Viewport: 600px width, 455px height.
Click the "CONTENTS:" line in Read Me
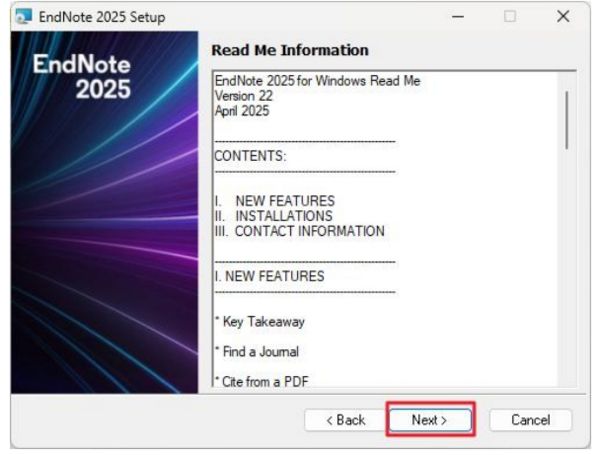tap(251, 156)
